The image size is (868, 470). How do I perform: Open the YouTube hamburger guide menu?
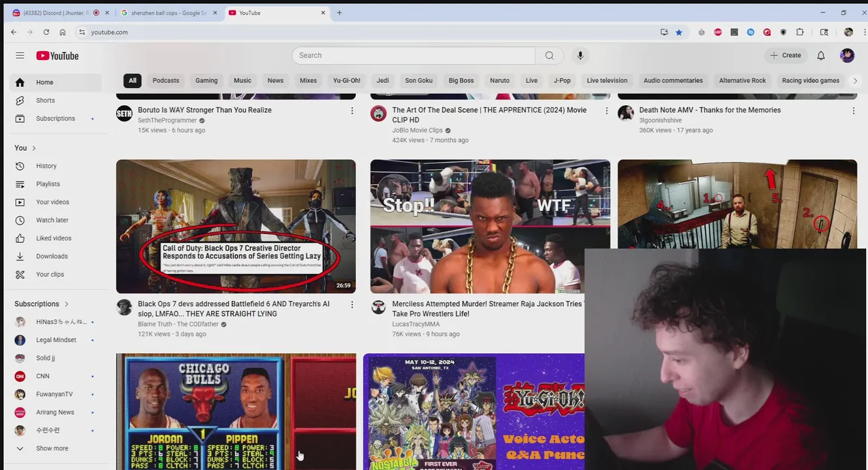pos(20,55)
